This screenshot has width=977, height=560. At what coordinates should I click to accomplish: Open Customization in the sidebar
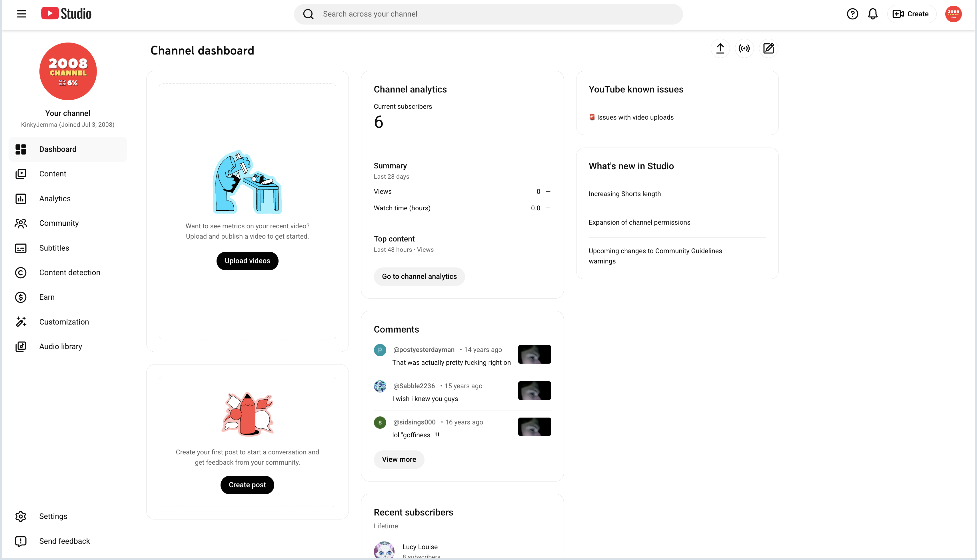pyautogui.click(x=68, y=322)
